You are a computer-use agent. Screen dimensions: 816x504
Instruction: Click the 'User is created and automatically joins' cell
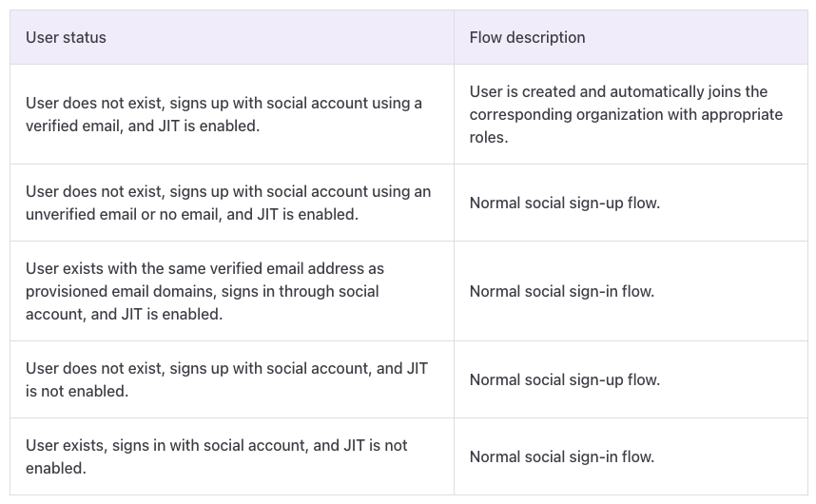pyautogui.click(x=630, y=114)
